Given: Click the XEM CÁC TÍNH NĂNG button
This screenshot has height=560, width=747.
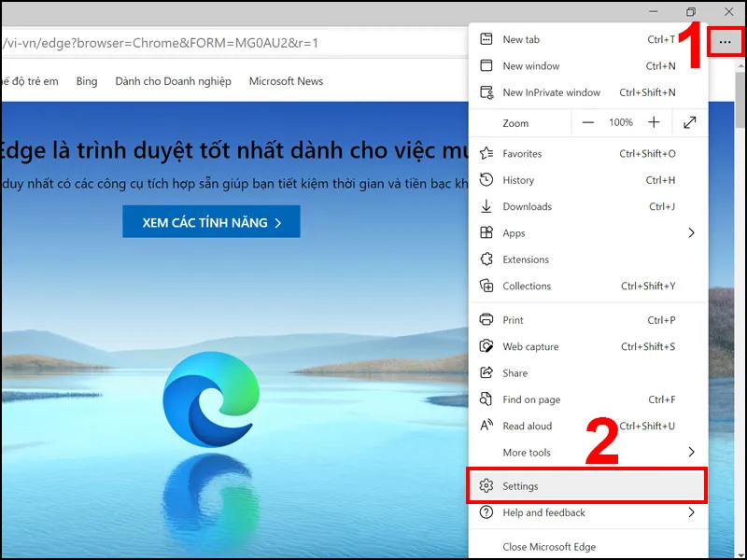Looking at the screenshot, I should click(211, 223).
